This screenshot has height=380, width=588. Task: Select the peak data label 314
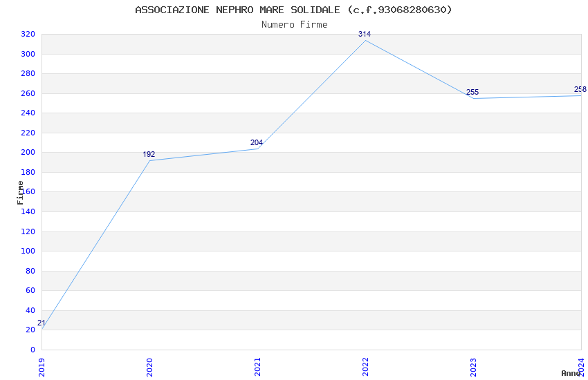pyautogui.click(x=365, y=34)
